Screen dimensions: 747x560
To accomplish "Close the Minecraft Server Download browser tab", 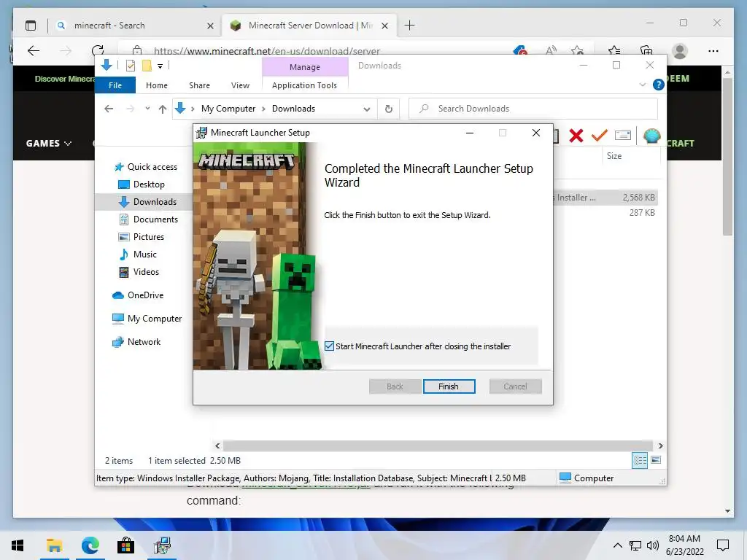I will pyautogui.click(x=385, y=26).
